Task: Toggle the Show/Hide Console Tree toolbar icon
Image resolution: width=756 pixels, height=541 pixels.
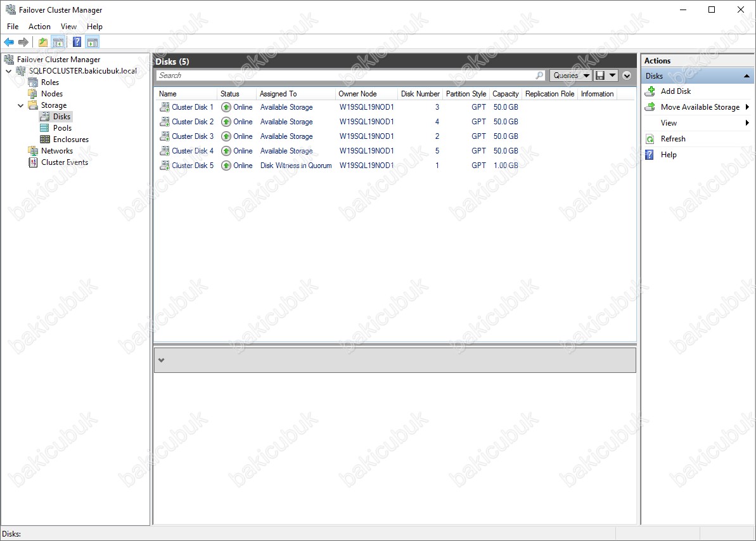Action: 58,42
